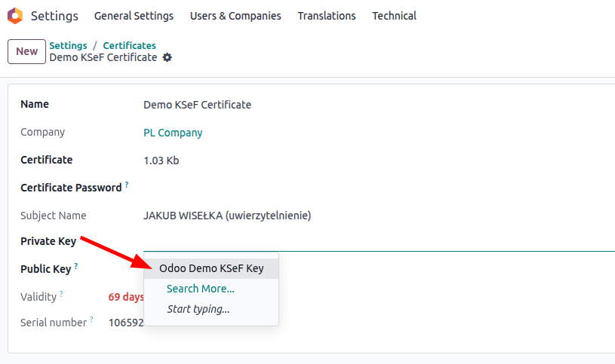Edit the Name field Demo KSeF Certificate
615x364 pixels.
[x=198, y=105]
